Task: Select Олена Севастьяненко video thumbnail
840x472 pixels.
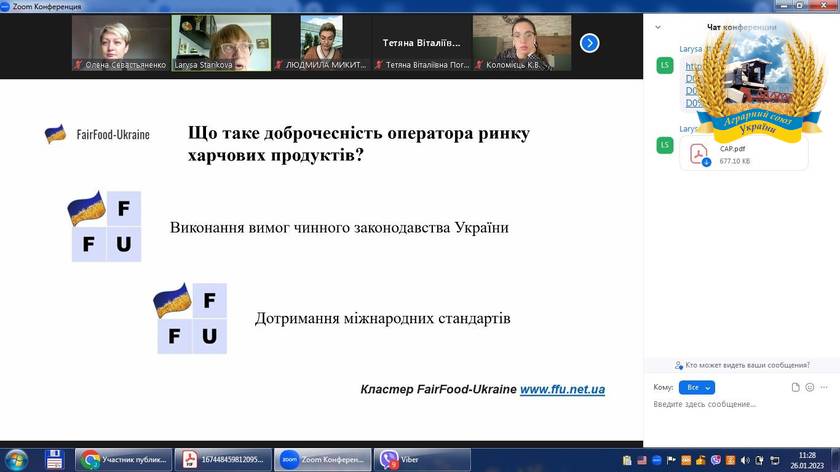Action: (121, 43)
